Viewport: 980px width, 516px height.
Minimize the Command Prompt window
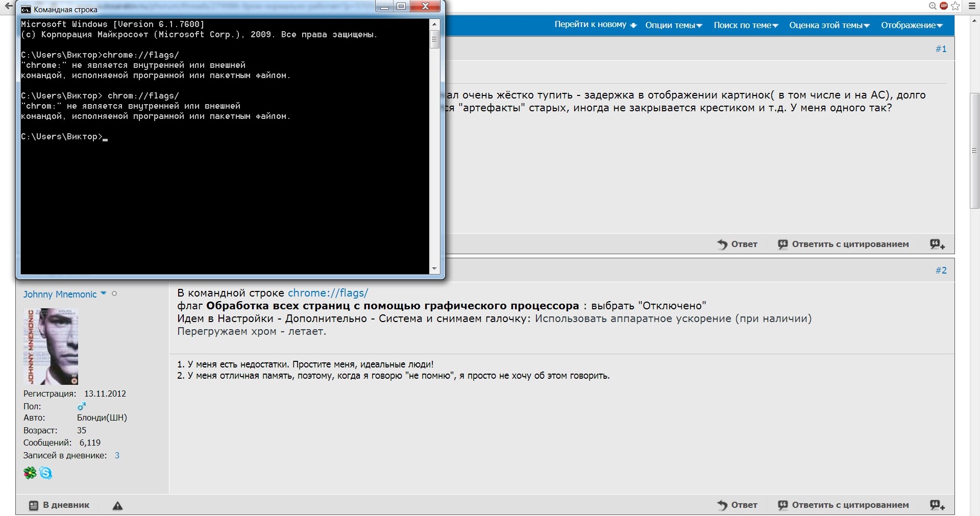pos(385,7)
